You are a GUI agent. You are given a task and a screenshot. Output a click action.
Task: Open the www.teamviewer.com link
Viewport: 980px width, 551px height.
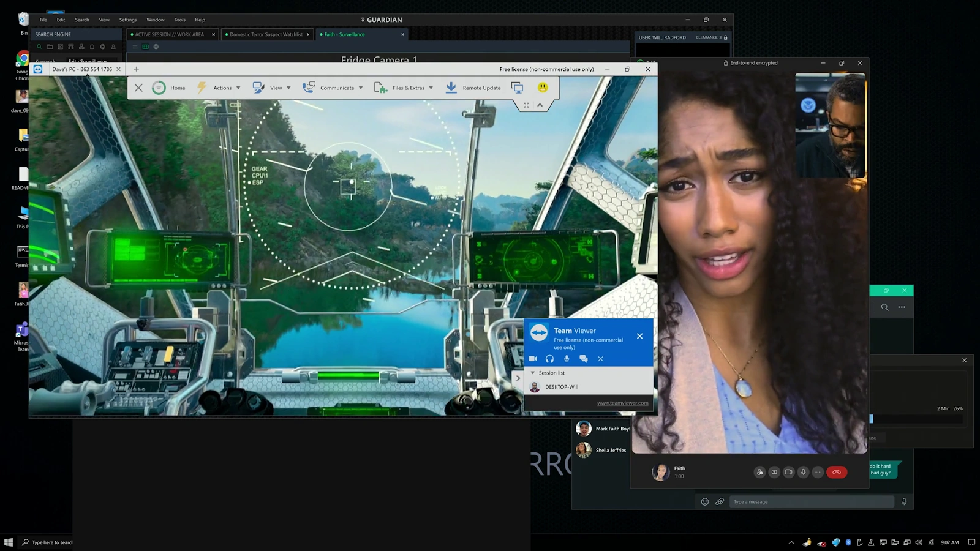tap(622, 403)
